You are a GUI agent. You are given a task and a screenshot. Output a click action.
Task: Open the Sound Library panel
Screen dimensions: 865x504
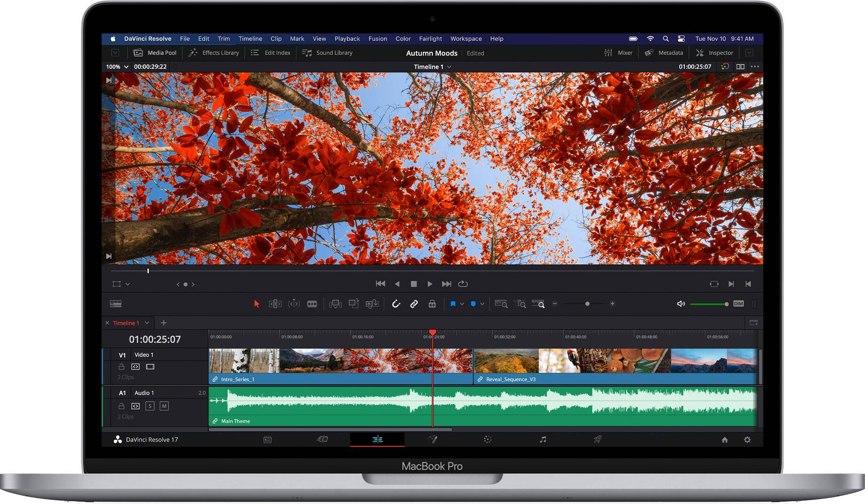click(x=328, y=53)
